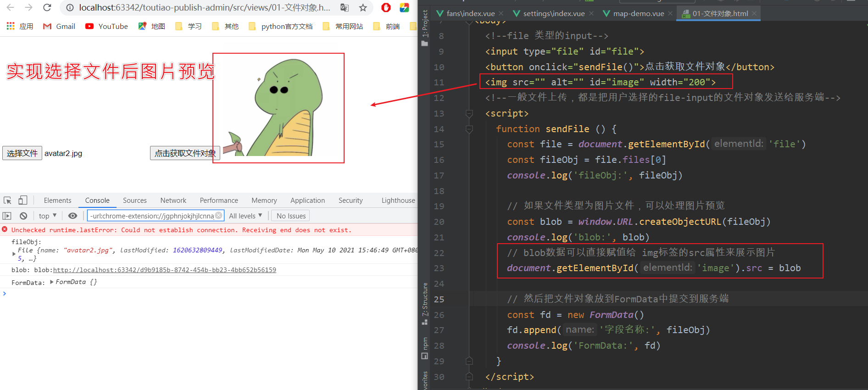Click the No Issues button
Image resolution: width=868 pixels, height=390 pixels.
(291, 216)
